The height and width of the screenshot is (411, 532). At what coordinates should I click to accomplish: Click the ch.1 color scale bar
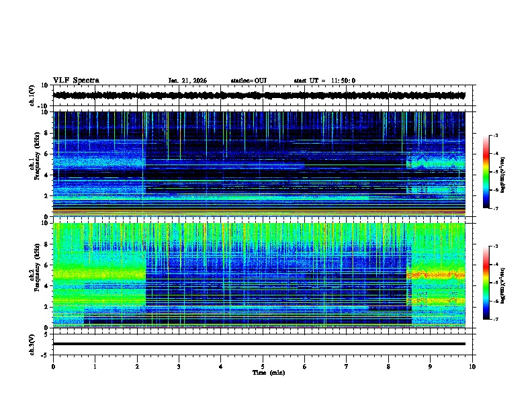pyautogui.click(x=486, y=172)
